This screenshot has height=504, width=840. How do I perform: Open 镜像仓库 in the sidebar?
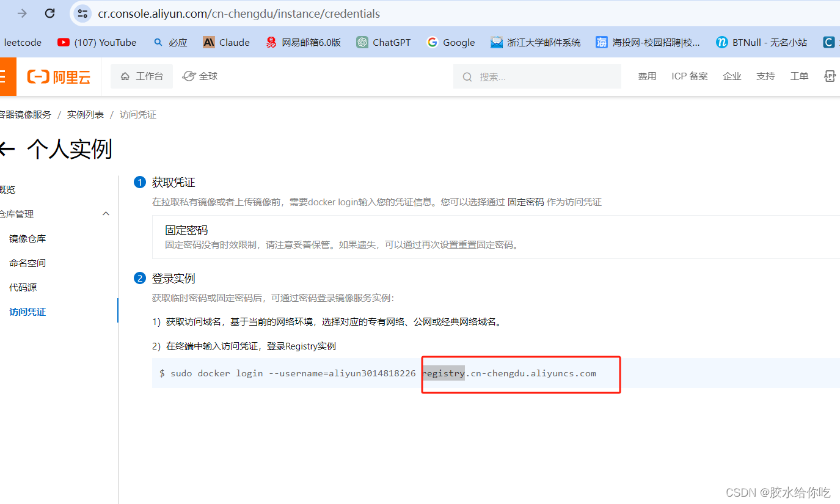[27, 238]
